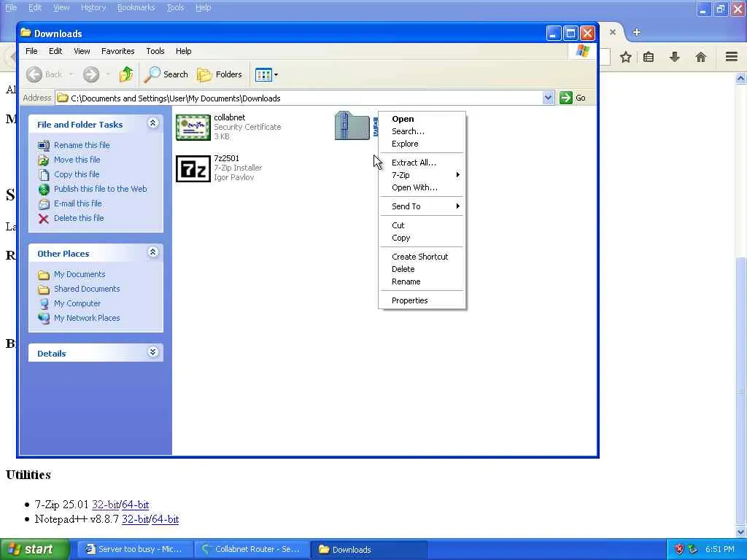Screen dimensions: 747x560
Task: Choose Rename in context menu
Action: click(422, 281)
